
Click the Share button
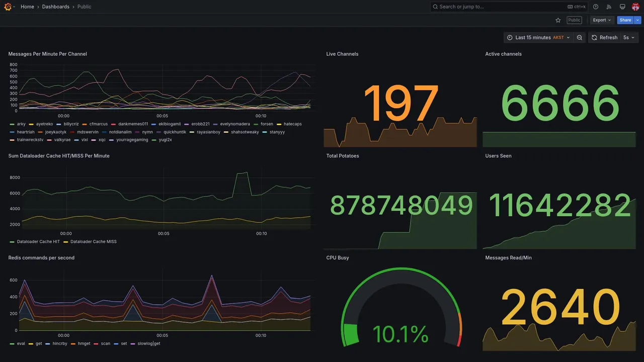pos(625,20)
